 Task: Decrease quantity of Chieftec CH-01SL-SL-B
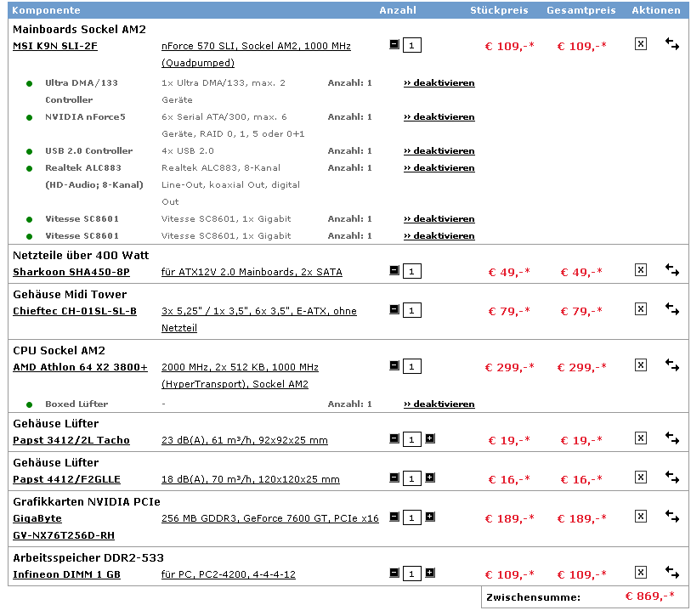(x=394, y=310)
